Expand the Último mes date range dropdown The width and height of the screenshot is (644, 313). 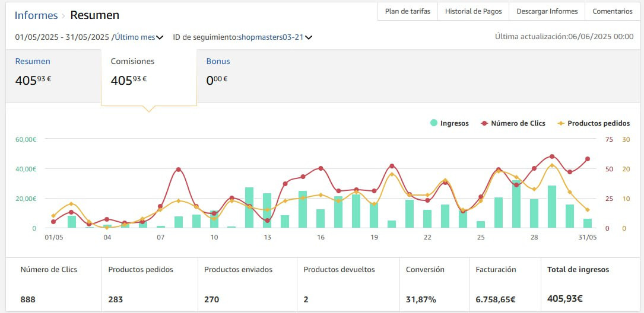coord(139,37)
